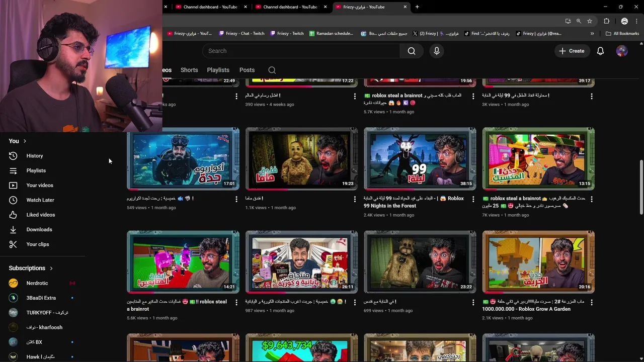Click the title Roblox 99 Nights in the Forest
The height and width of the screenshot is (362, 644).
pos(414,202)
